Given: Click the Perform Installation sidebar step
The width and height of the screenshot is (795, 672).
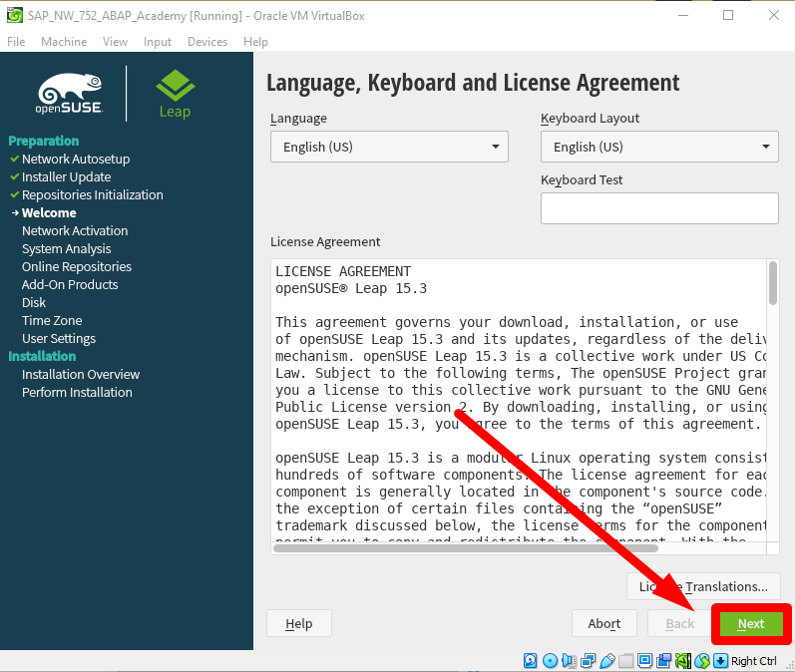Looking at the screenshot, I should pyautogui.click(x=77, y=392).
